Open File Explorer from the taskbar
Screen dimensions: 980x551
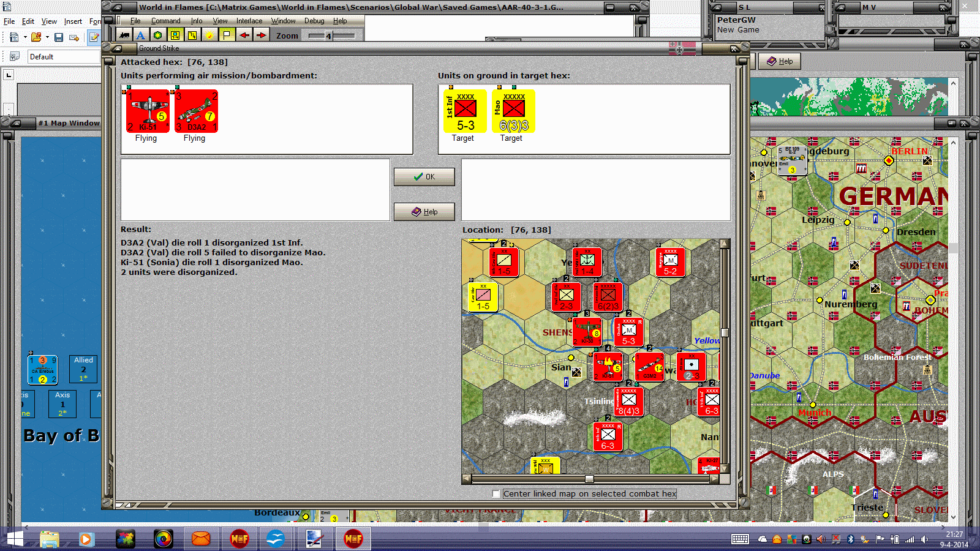click(x=50, y=539)
